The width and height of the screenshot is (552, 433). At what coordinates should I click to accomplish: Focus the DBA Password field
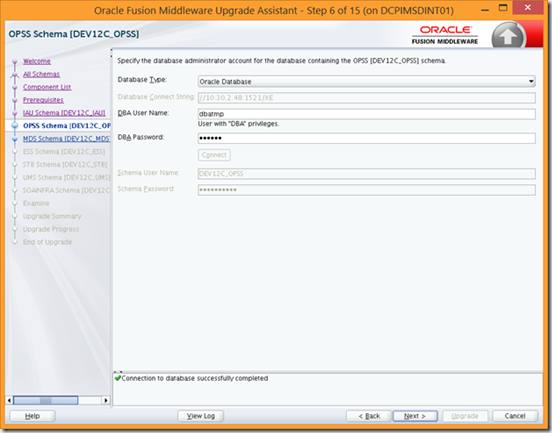coord(366,138)
